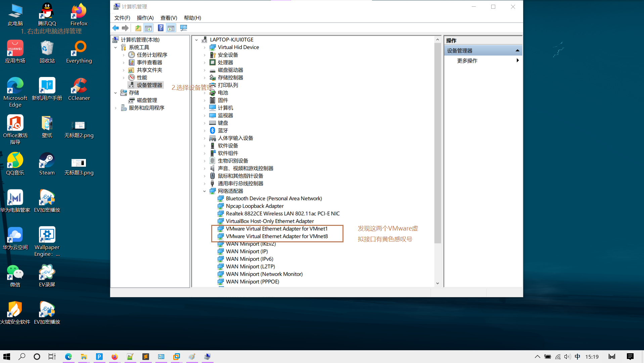Click the device list scrollbar up arrow
This screenshot has width=644, height=363.
click(x=438, y=40)
